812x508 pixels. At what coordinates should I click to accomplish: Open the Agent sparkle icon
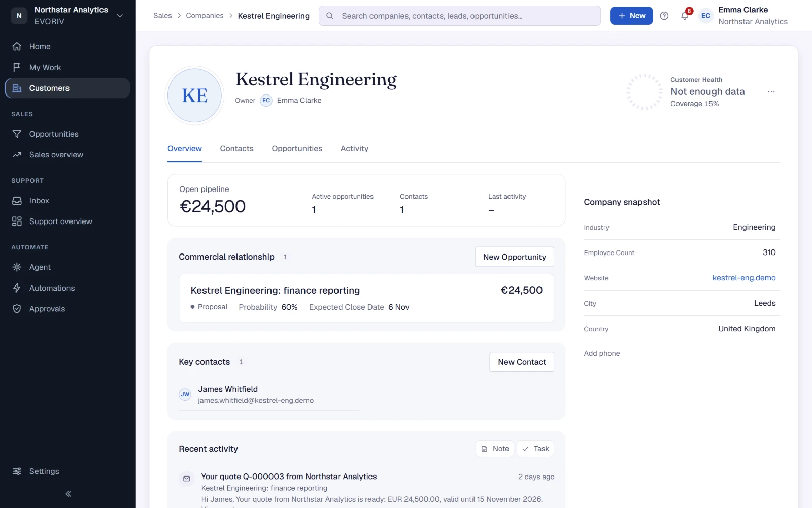tap(17, 267)
